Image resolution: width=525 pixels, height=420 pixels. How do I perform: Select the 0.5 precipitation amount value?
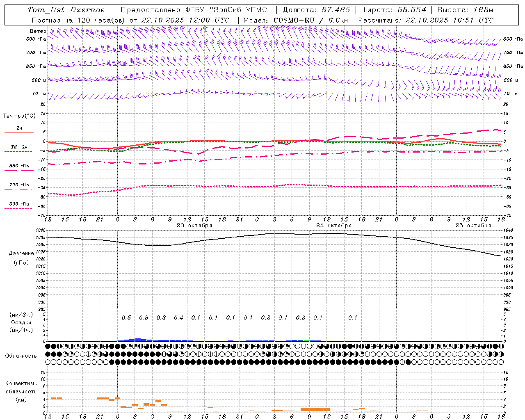click(x=126, y=317)
